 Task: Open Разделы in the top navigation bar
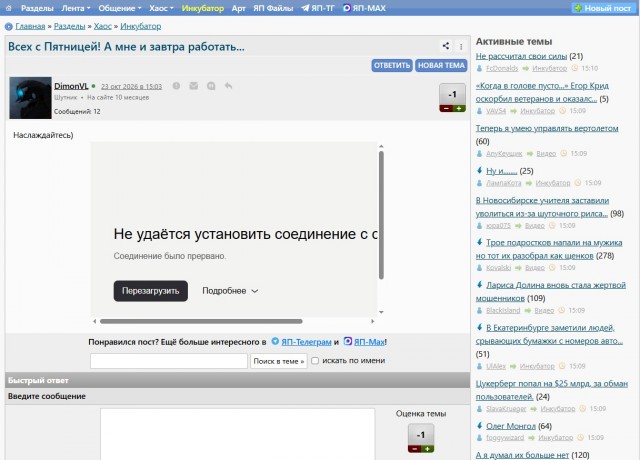tap(37, 8)
